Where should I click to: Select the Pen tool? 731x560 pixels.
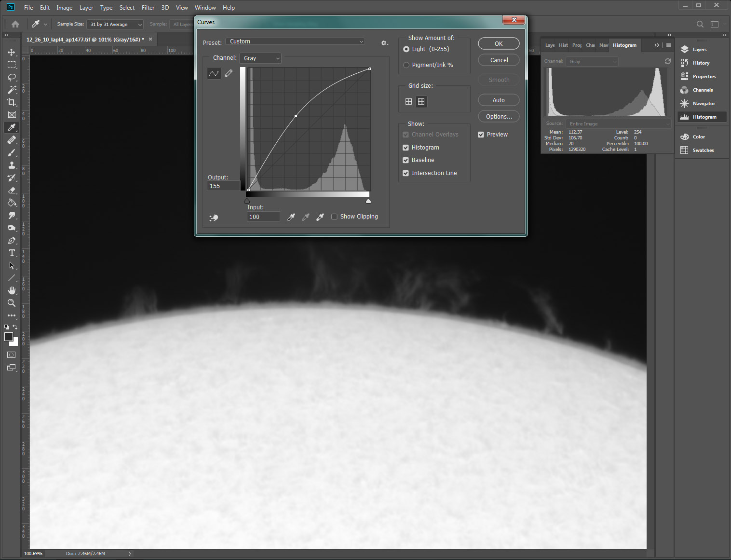pos(12,240)
